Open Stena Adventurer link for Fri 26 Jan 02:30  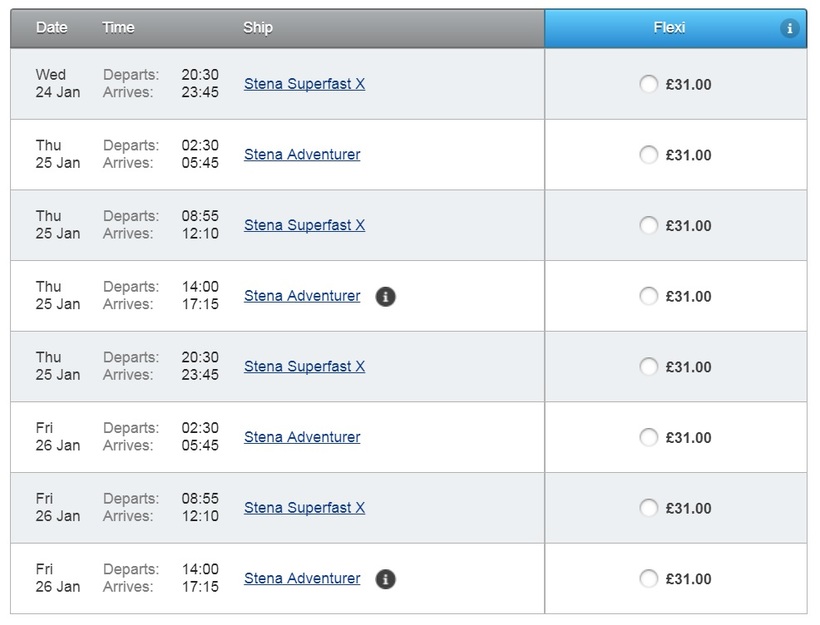point(302,437)
